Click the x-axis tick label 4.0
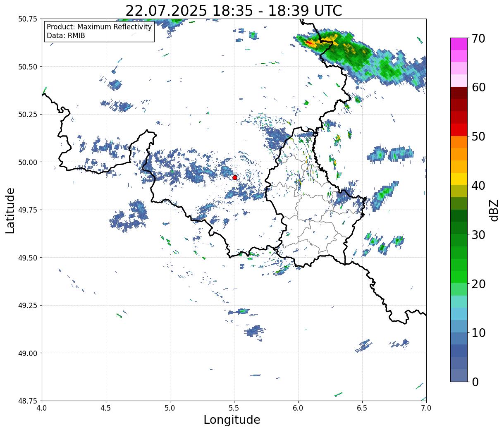Screen dimensions: 504x430 [x=42, y=408]
